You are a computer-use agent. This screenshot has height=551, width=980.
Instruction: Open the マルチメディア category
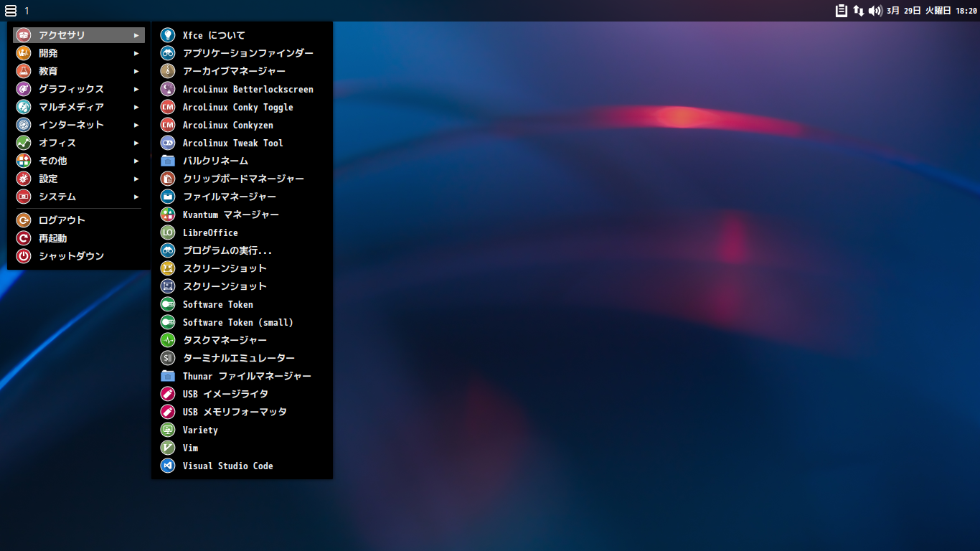(79, 107)
